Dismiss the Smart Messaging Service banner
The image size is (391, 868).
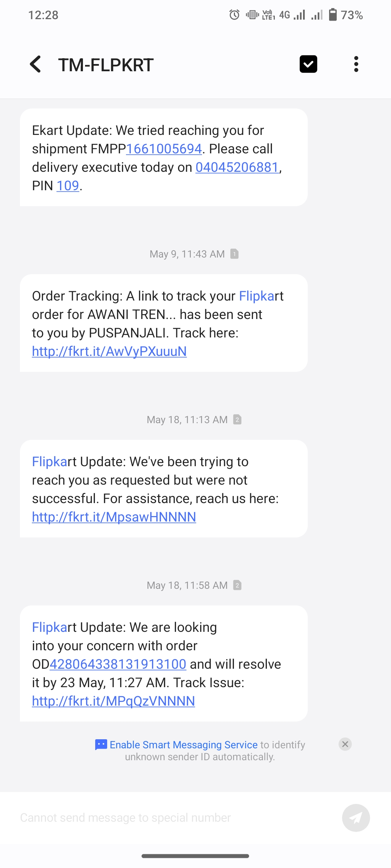click(345, 744)
